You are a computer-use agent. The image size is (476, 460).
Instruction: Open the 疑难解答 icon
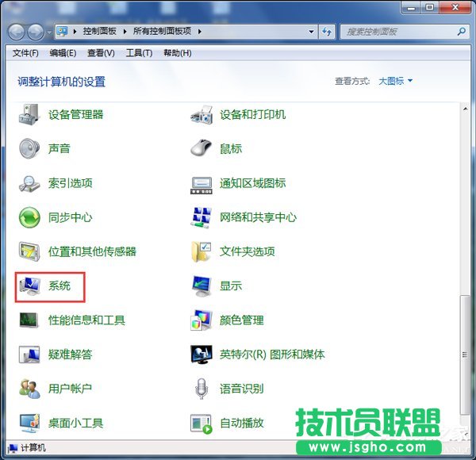tap(29, 355)
